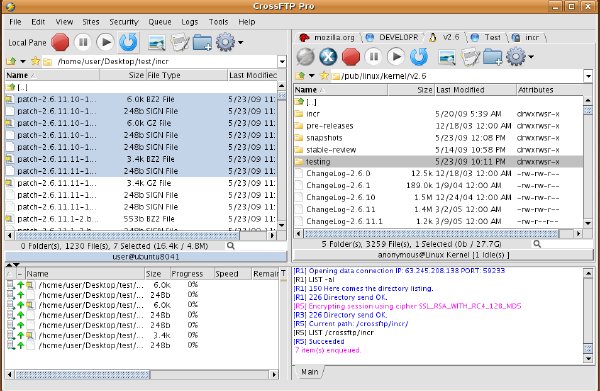This screenshot has width=600, height=391.
Task: Click the blue X disconnect button
Action: tap(328, 57)
